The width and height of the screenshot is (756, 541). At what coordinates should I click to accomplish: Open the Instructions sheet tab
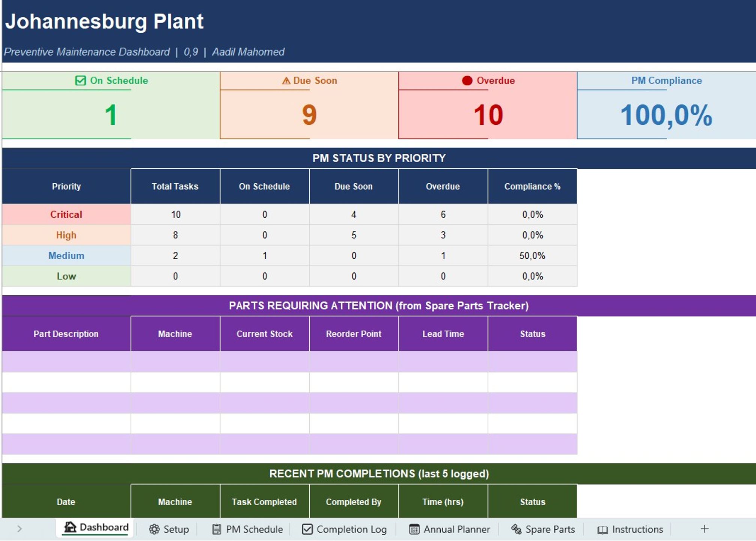pyautogui.click(x=630, y=529)
